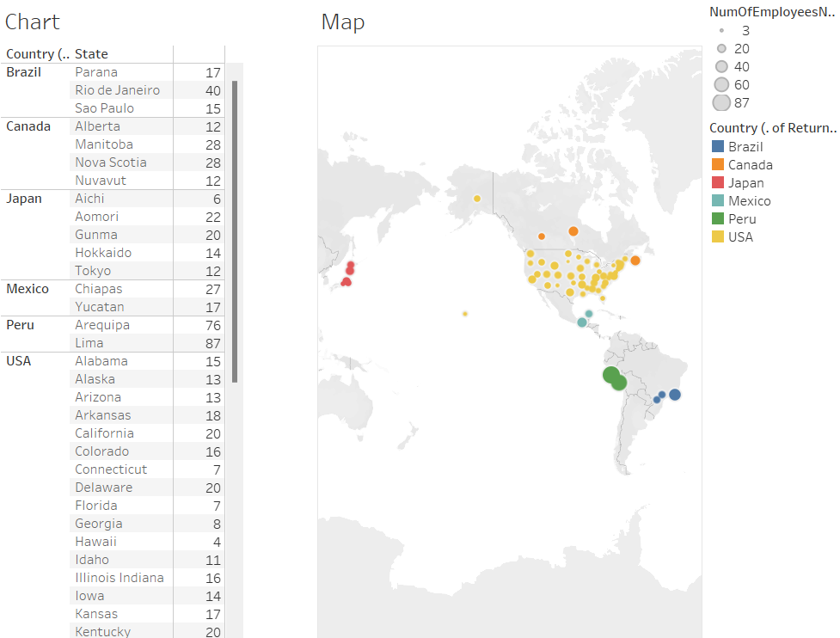Image resolution: width=840 pixels, height=638 pixels.
Task: Select the size legend circle for 87
Action: click(x=721, y=102)
